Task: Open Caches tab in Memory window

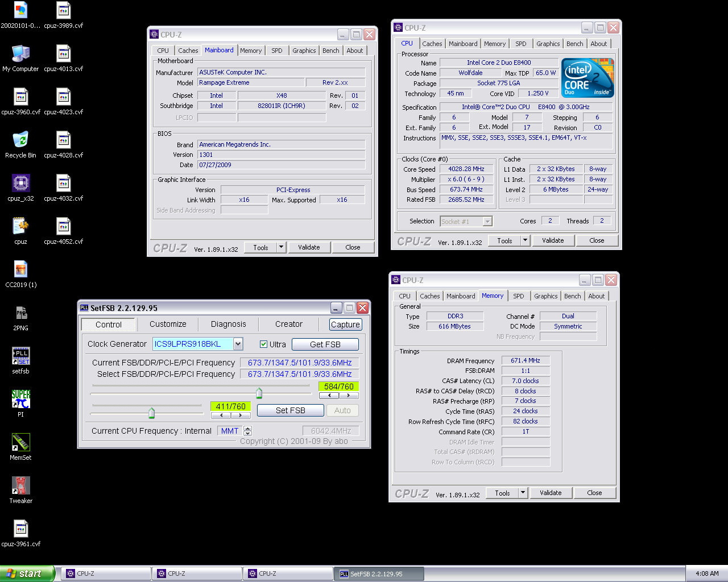Action: [430, 296]
